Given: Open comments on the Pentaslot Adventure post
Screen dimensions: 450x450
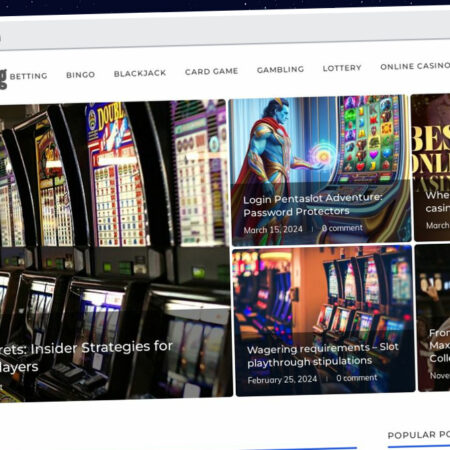Looking at the screenshot, I should pyautogui.click(x=342, y=228).
